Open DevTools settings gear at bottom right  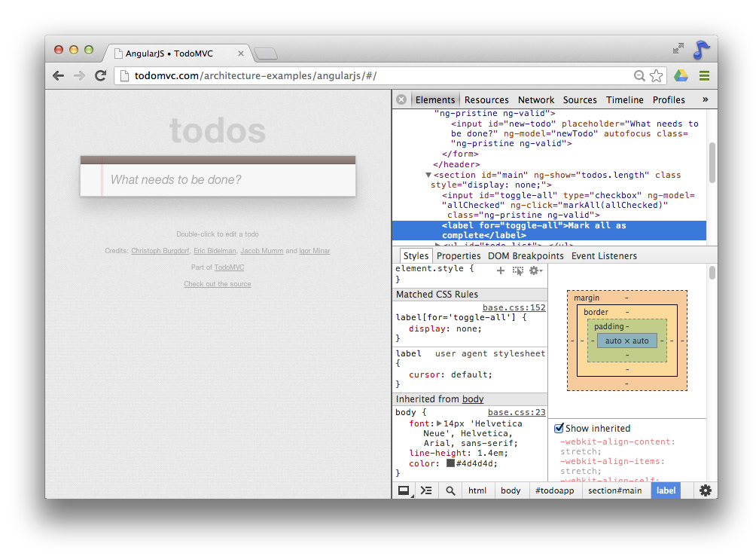coord(705,490)
